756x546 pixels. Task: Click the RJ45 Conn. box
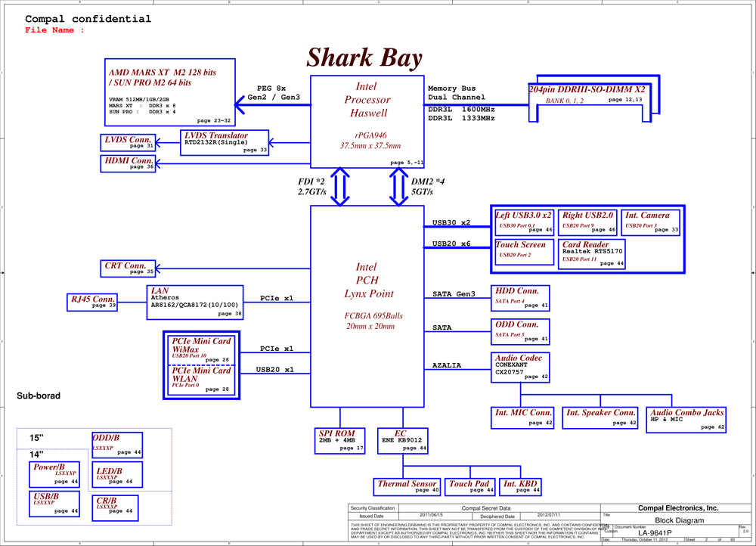click(92, 302)
